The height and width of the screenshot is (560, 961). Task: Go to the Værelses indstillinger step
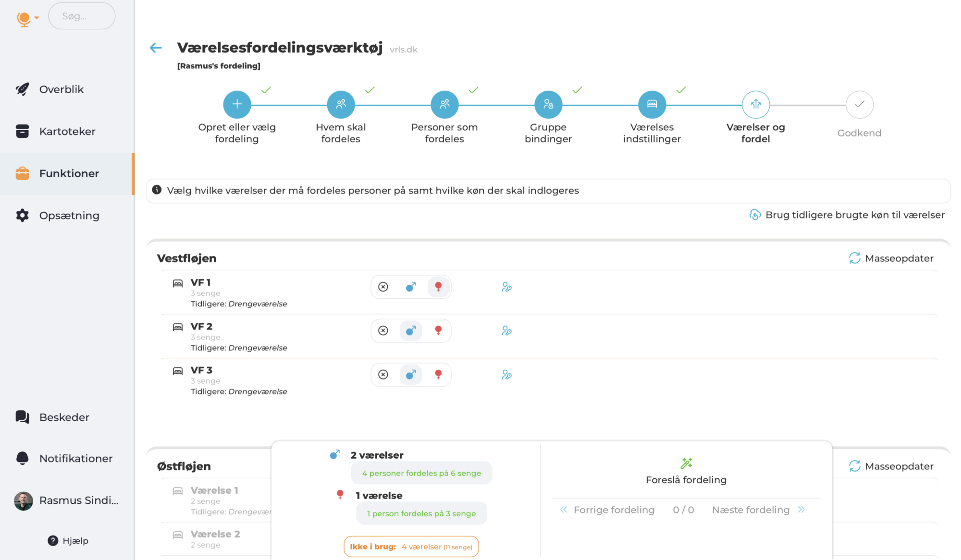[x=652, y=105]
